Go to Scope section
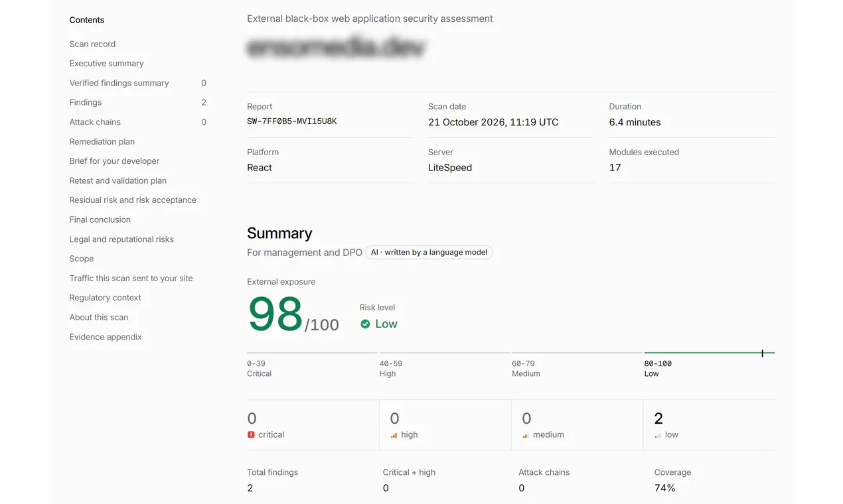 coord(82,259)
